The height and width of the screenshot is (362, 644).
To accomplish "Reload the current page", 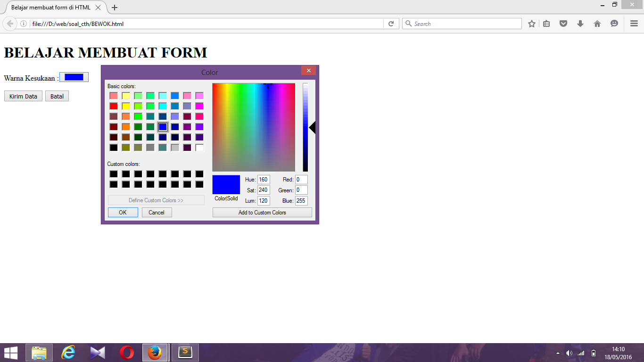I will tap(391, 24).
